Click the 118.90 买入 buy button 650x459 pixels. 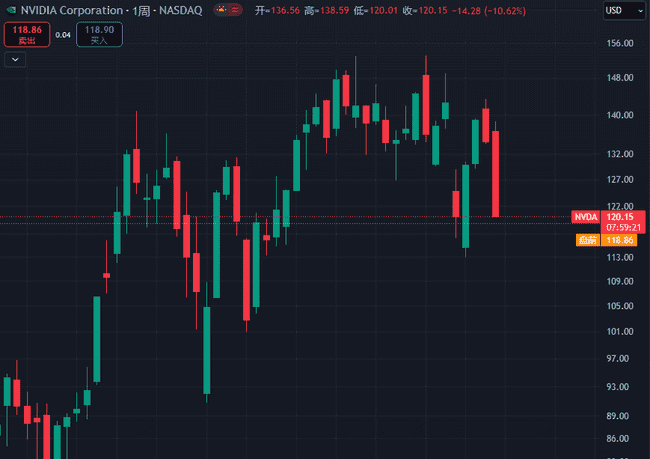(99, 34)
